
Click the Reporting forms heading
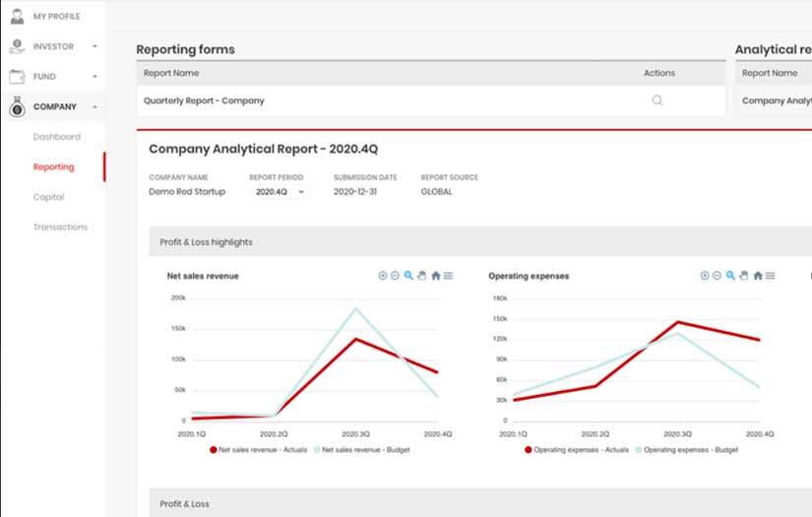tap(185, 49)
